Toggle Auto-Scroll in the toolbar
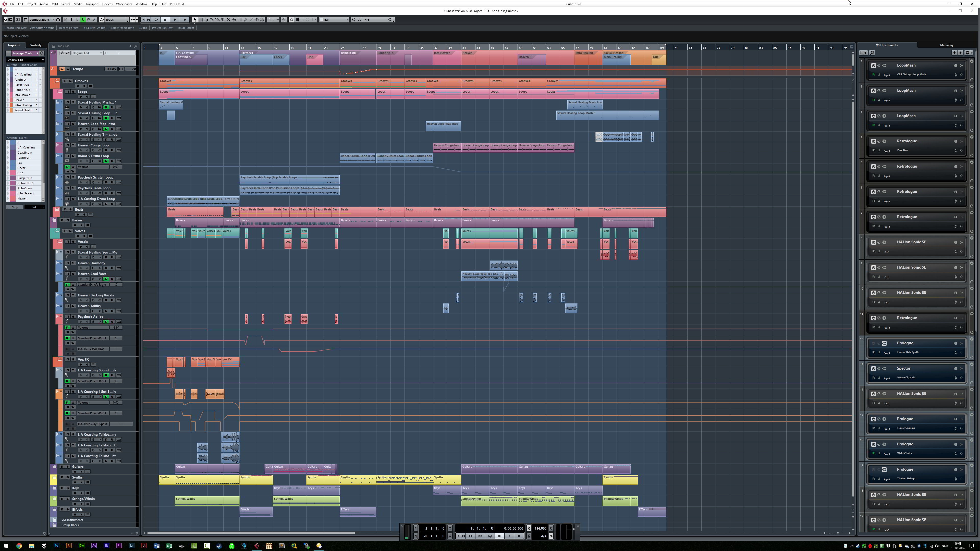The image size is (980, 551). point(133,20)
